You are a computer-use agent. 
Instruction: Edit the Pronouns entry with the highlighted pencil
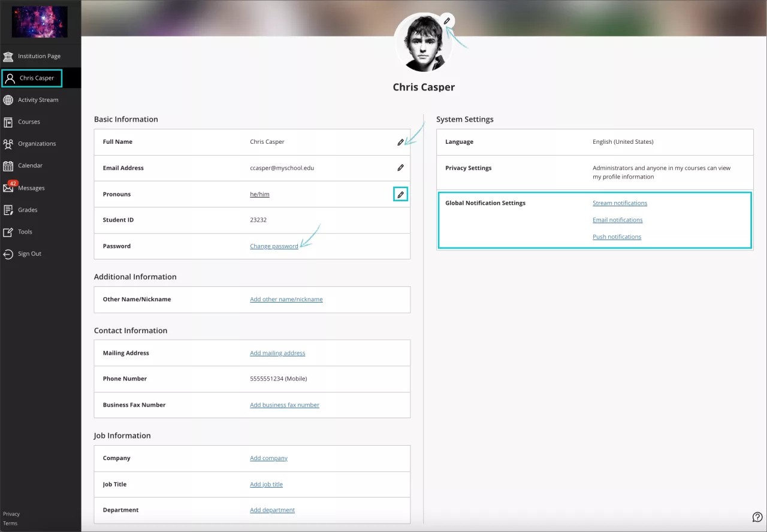click(x=400, y=194)
